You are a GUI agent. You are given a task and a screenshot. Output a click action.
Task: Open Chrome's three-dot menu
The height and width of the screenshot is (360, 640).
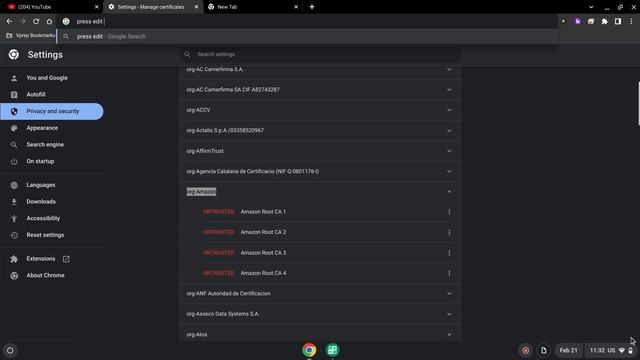[x=631, y=21]
